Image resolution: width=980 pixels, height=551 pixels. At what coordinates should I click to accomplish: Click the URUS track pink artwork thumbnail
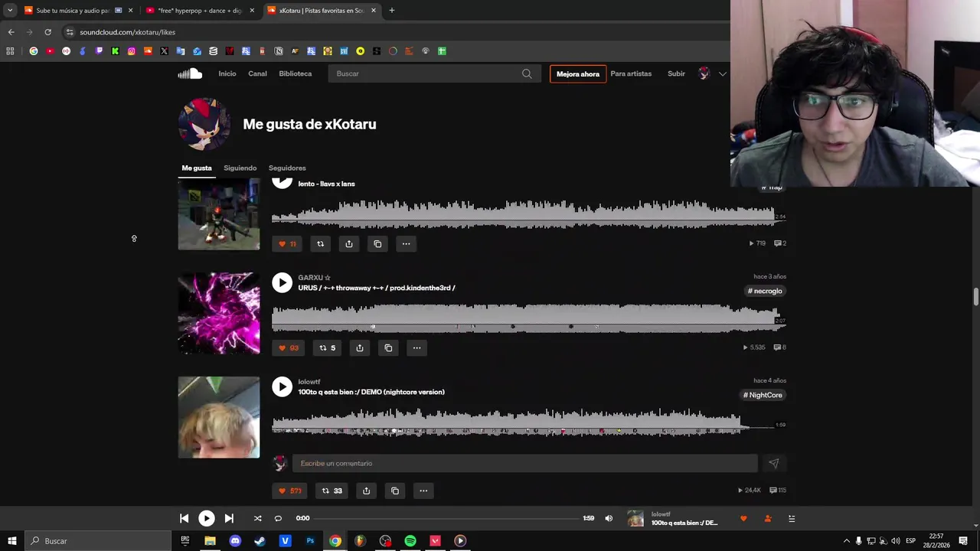coord(219,313)
